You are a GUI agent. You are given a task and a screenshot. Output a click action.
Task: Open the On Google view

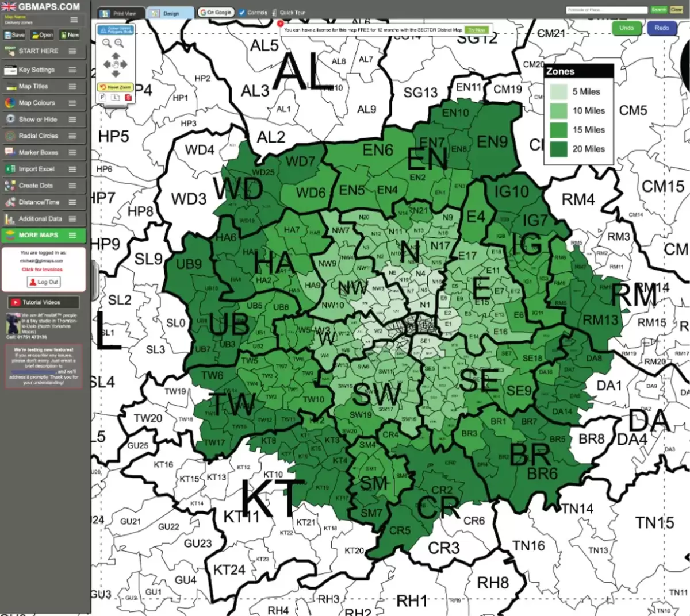(216, 12)
